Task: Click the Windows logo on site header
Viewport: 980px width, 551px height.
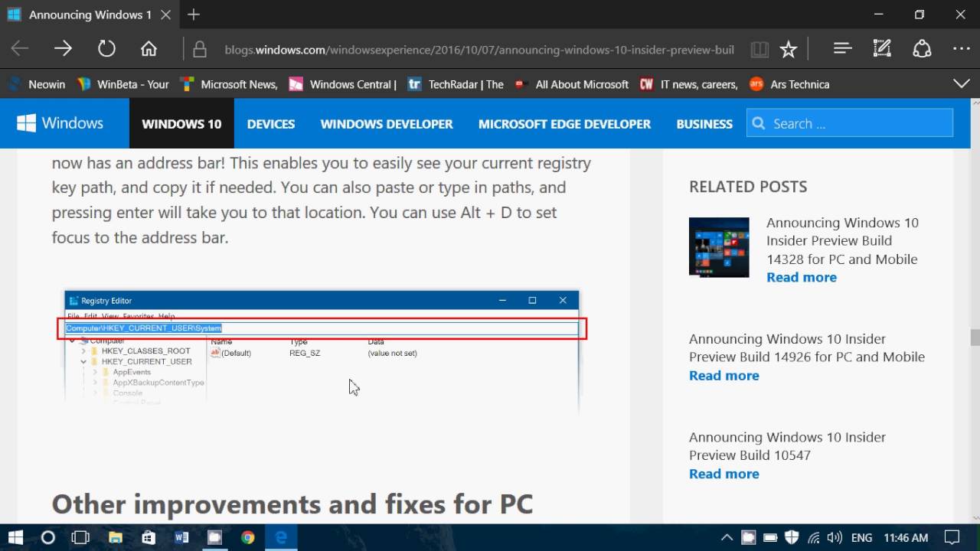Action: 60,123
